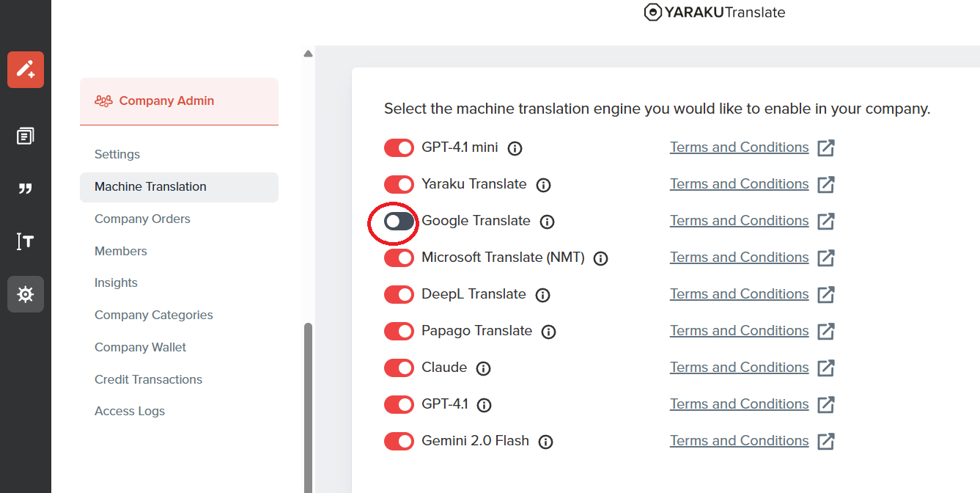Click info icon next to GPT-4.1 mini

pos(515,148)
